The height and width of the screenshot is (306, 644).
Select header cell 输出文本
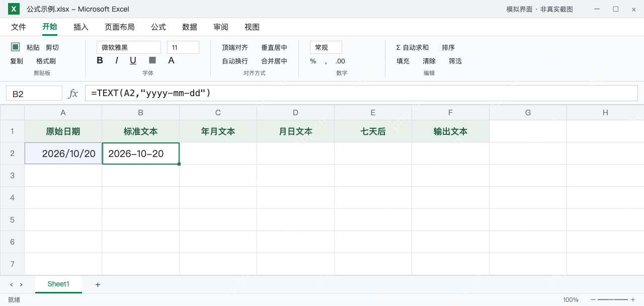tap(451, 131)
